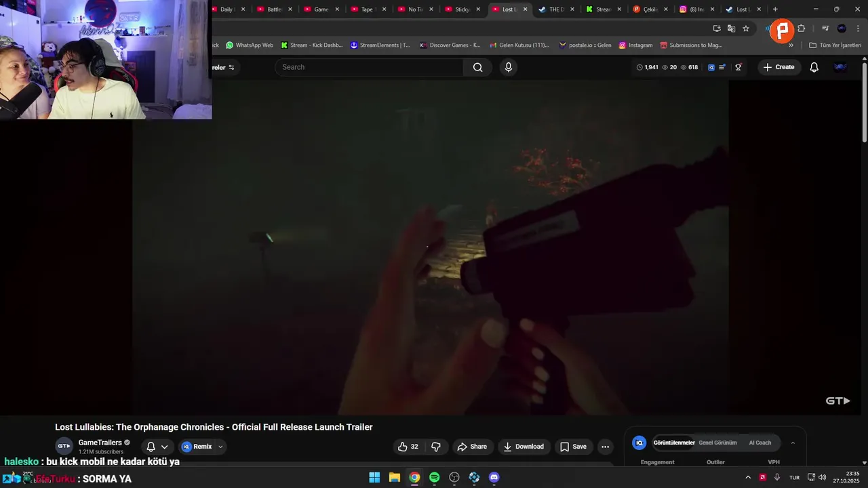
Task: Open Spotify from the taskbar
Action: (434, 477)
